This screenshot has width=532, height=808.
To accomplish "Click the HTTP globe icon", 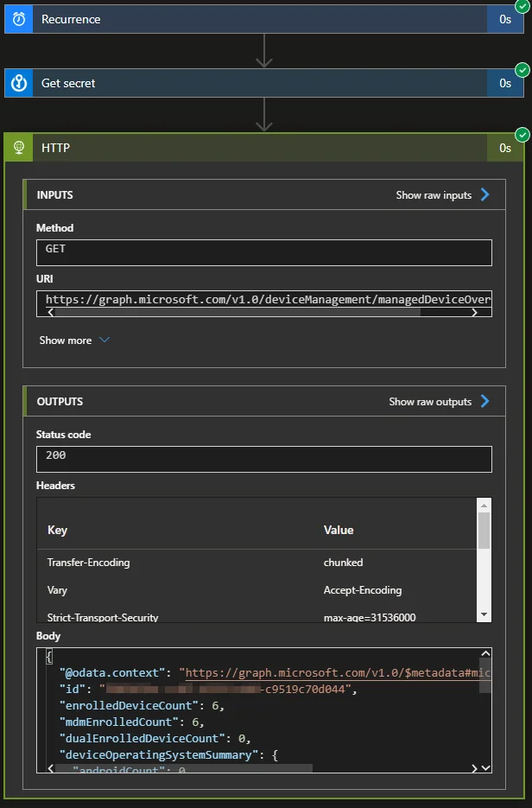I will click(19, 148).
